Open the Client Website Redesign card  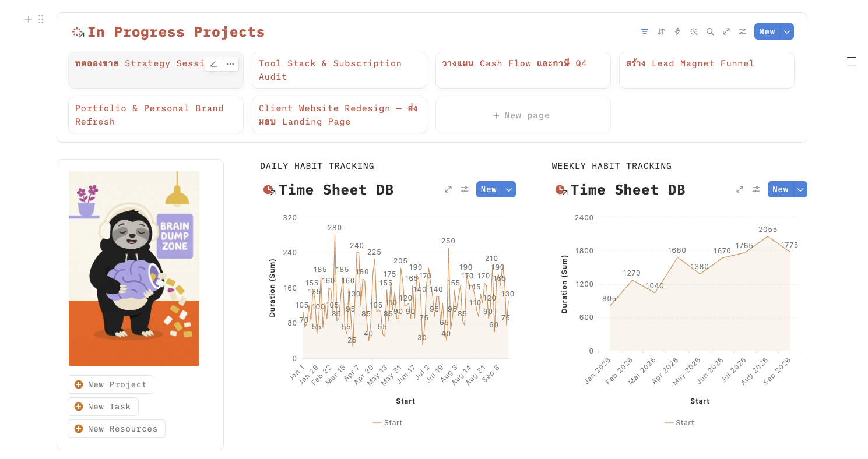(339, 115)
